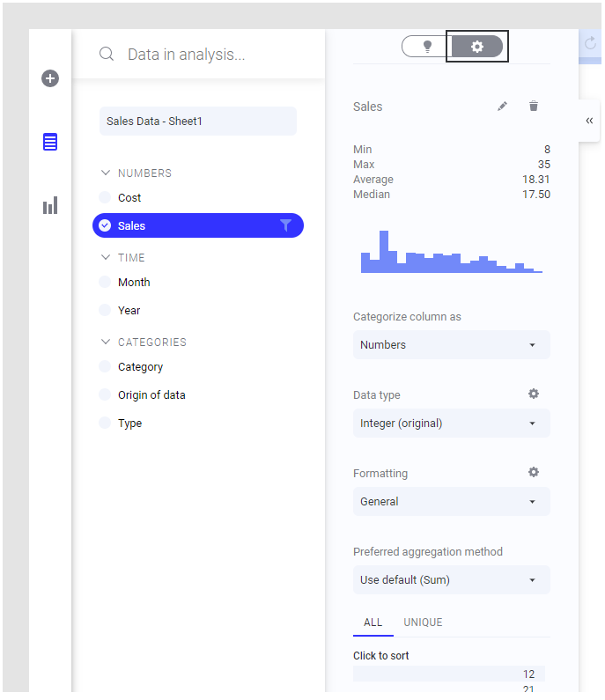Click the add data plus icon

pyautogui.click(x=50, y=78)
